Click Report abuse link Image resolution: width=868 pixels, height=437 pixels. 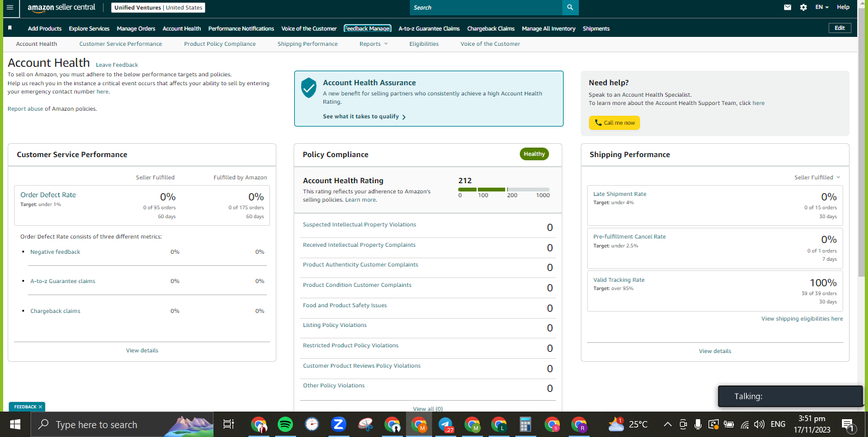25,109
